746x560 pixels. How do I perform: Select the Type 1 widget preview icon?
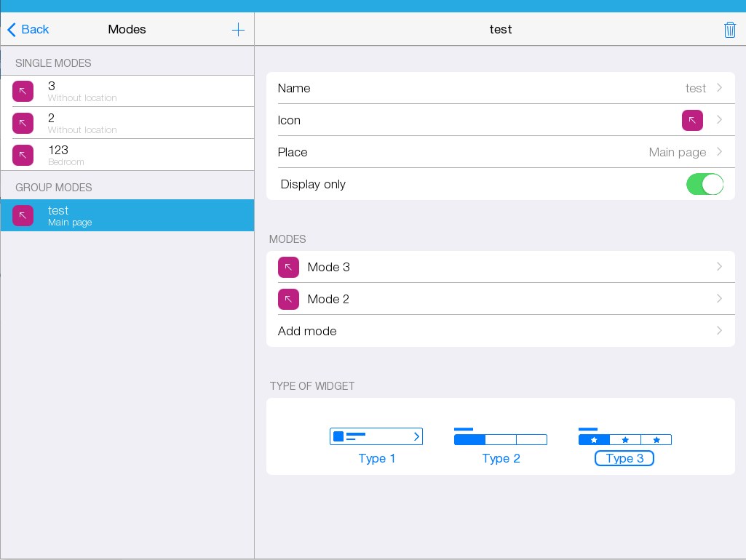376,436
